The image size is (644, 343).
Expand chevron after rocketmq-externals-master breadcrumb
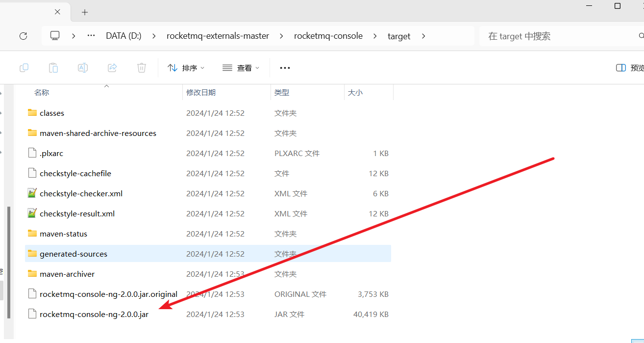tap(281, 36)
